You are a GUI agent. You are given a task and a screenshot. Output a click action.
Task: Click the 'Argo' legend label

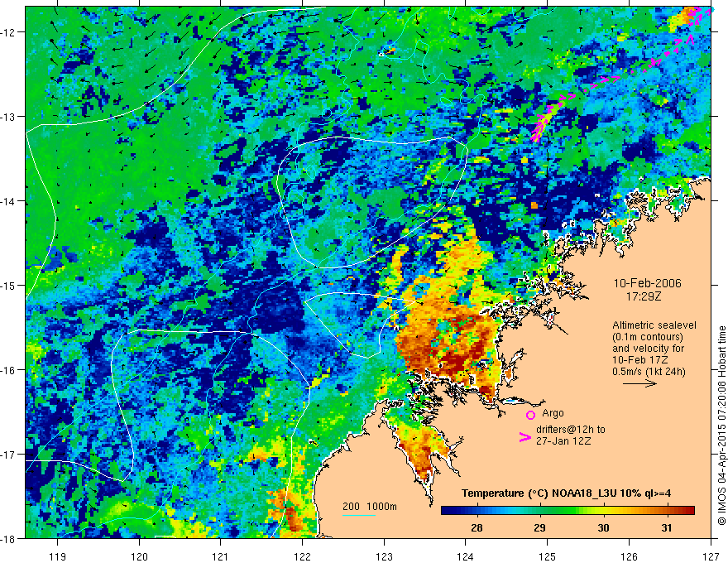click(x=553, y=413)
